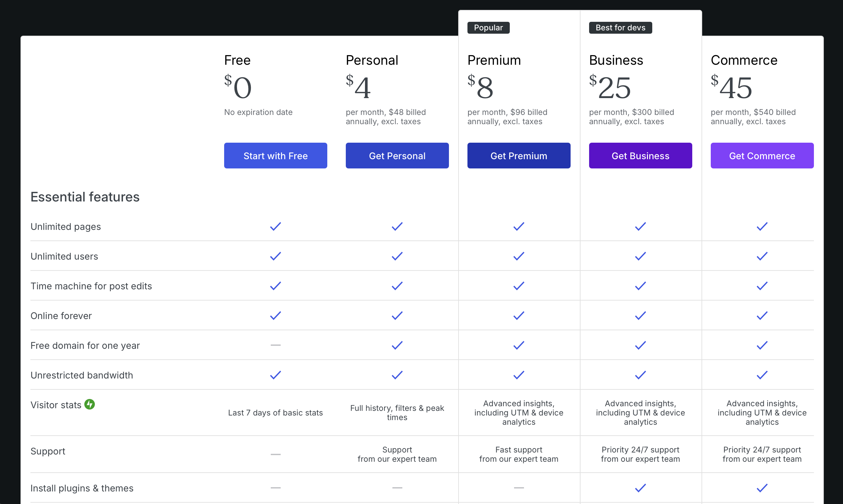Click the Best for devs badge above Business plan
This screenshot has height=504, width=843.
(x=620, y=27)
